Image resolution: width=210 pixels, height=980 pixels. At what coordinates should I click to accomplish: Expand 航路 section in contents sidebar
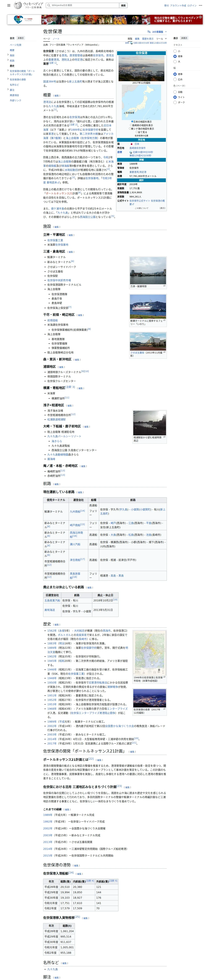(x=8, y=60)
